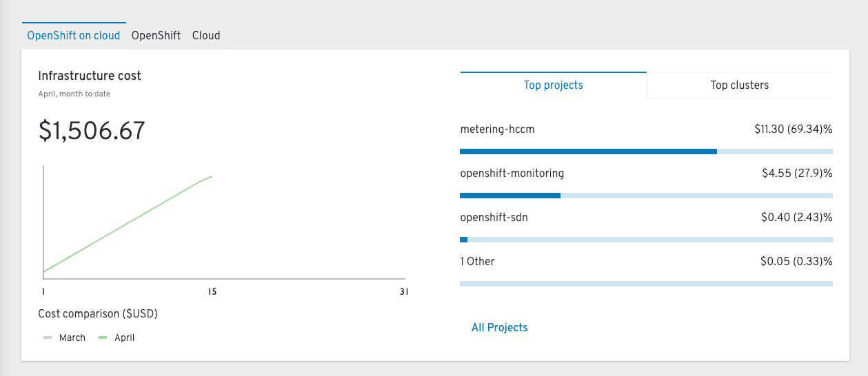Show the Top projects tab

(553, 85)
